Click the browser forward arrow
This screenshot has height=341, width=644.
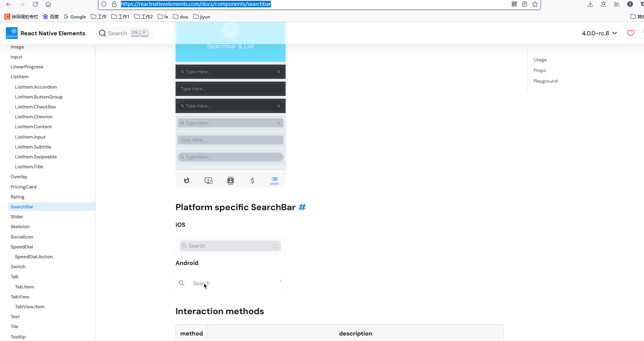coord(22,4)
